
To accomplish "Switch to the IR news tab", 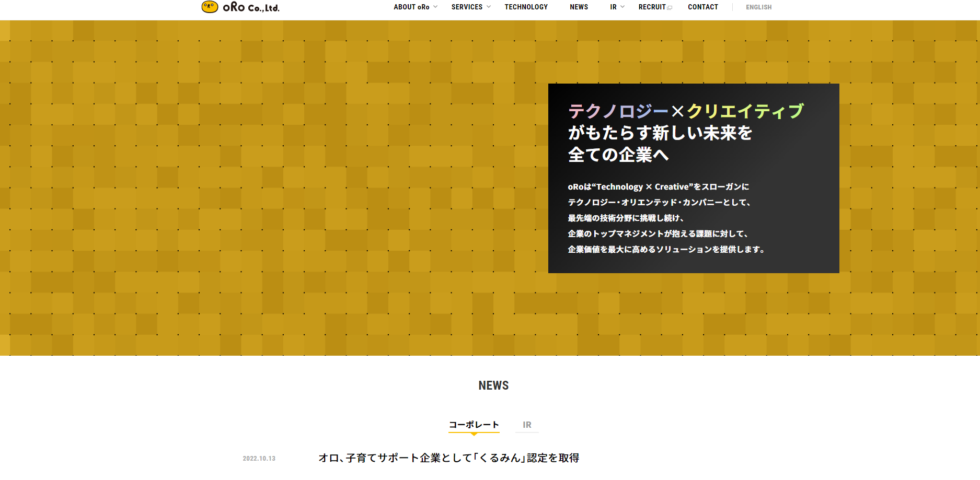I will click(x=527, y=425).
